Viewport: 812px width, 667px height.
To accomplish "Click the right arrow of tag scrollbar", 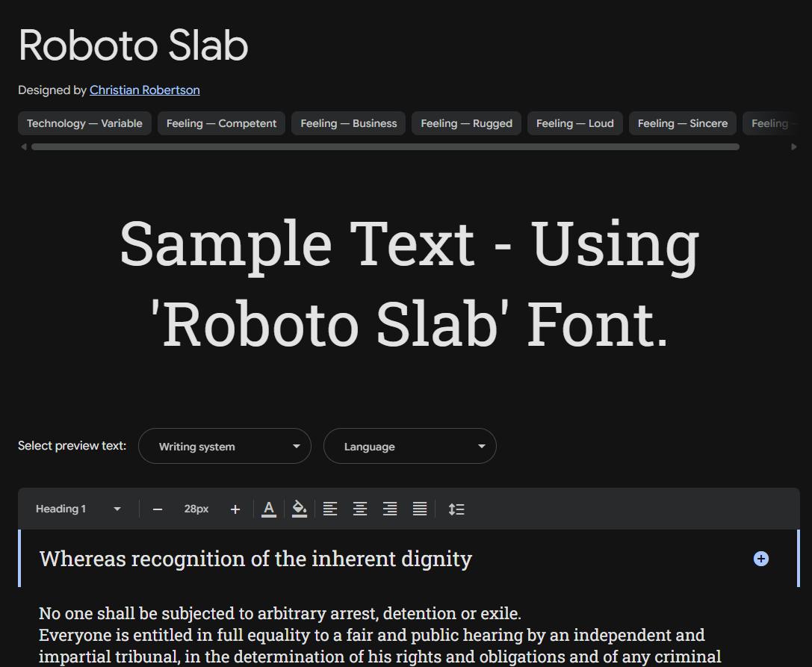I will tap(794, 147).
